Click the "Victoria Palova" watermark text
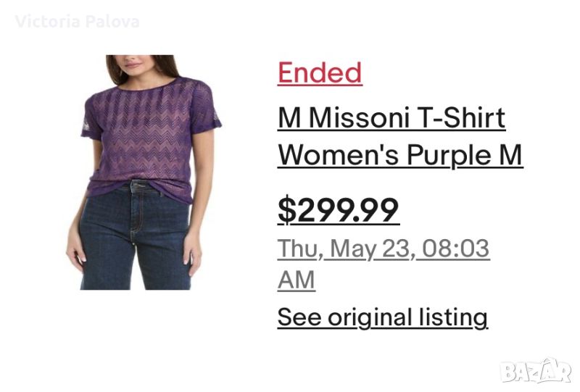 pos(77,21)
